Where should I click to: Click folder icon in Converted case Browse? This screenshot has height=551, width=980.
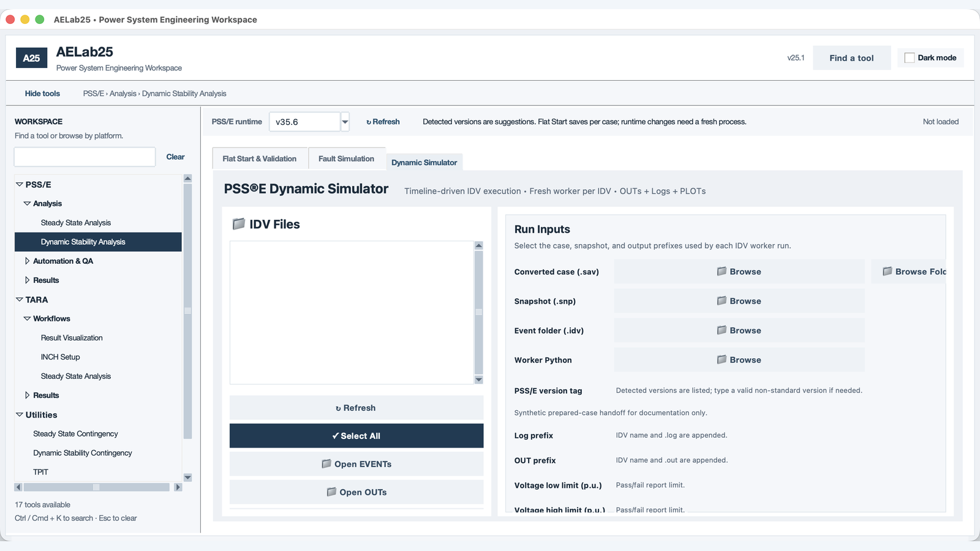pyautogui.click(x=722, y=271)
